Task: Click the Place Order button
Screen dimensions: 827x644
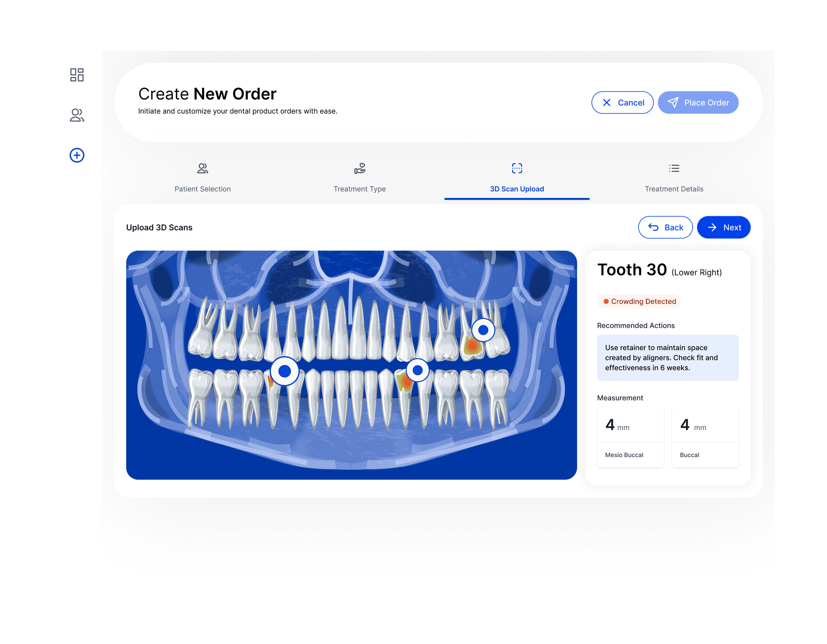Action: point(698,103)
